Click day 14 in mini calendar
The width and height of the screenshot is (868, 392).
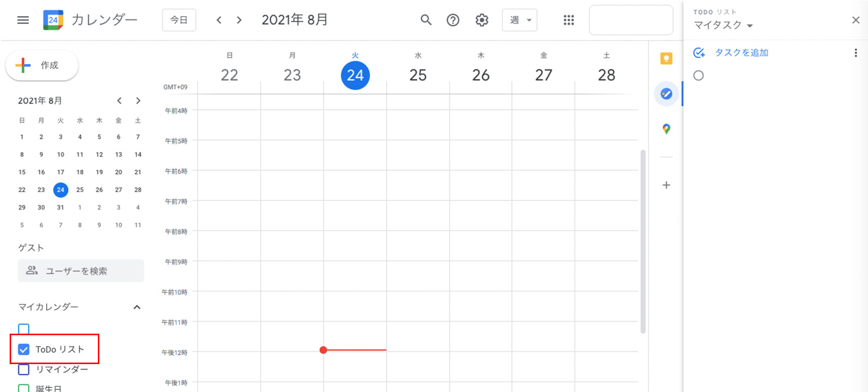[138, 155]
